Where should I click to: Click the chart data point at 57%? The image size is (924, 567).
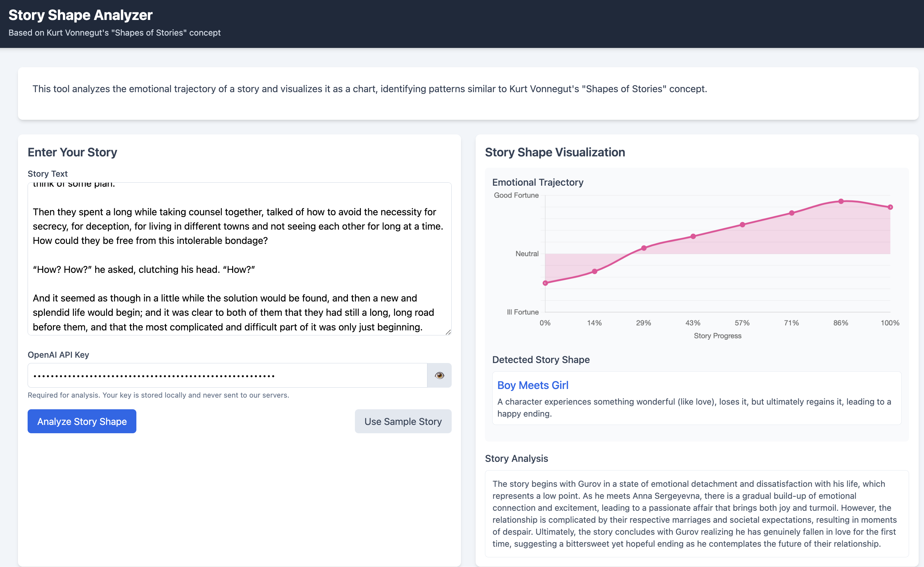[x=742, y=225]
